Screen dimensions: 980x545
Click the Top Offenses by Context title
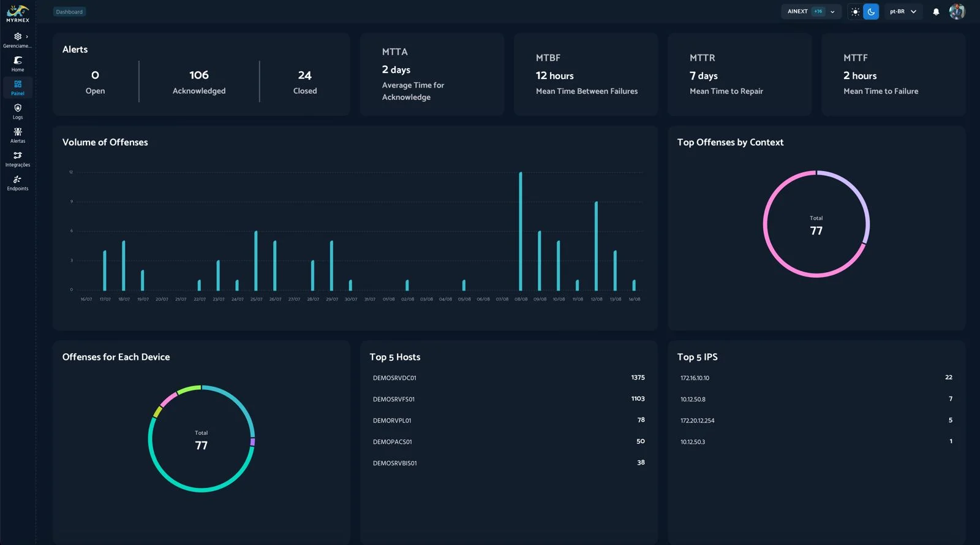[x=730, y=142]
